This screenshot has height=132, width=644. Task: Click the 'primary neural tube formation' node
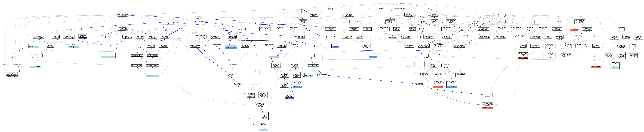237,84
